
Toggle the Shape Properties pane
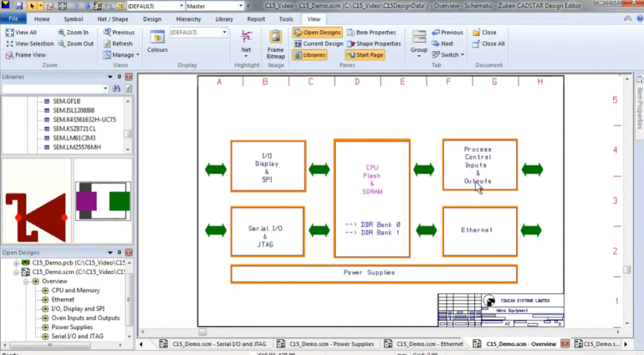(x=374, y=43)
